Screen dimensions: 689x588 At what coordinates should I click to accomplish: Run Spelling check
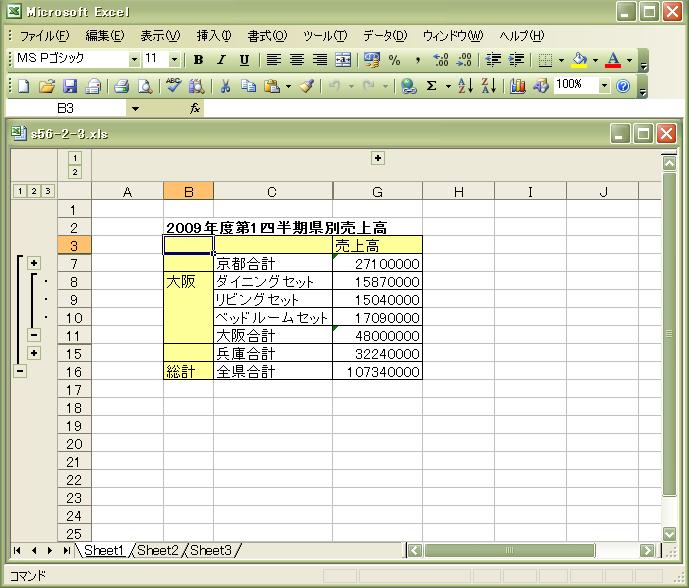click(x=174, y=86)
